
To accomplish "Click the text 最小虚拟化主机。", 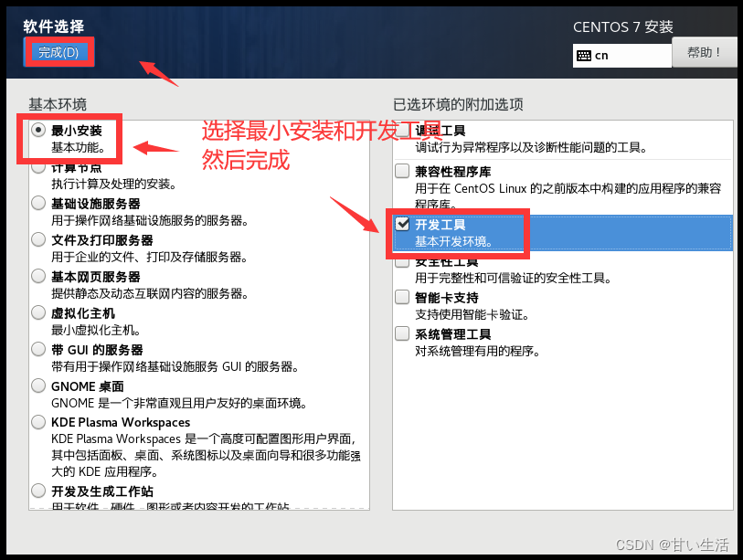I will click(96, 330).
